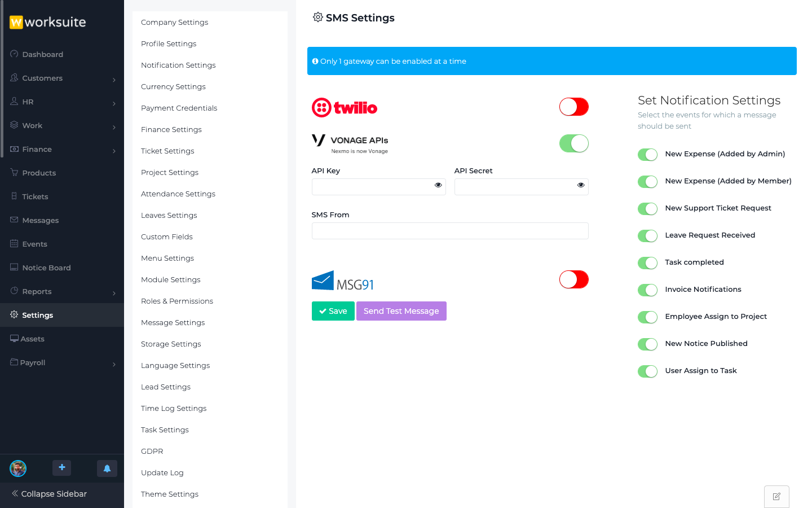This screenshot has height=508, width=812.
Task: Open the user avatar profile picture
Action: (x=18, y=468)
